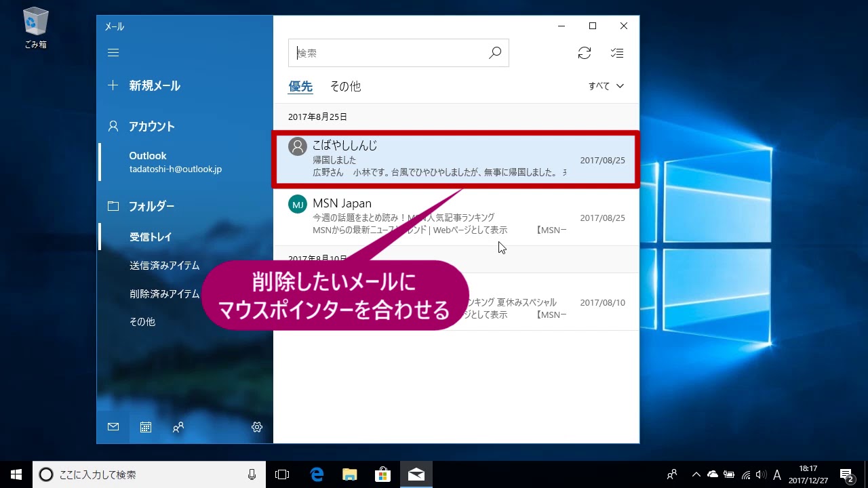Switch to the その他 inbox tab

pos(345,87)
